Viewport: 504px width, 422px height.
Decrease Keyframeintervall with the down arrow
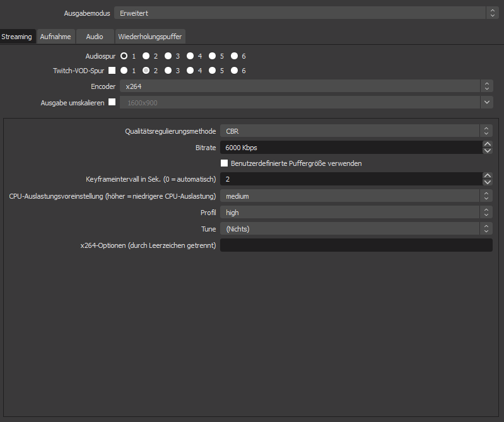coord(488,182)
